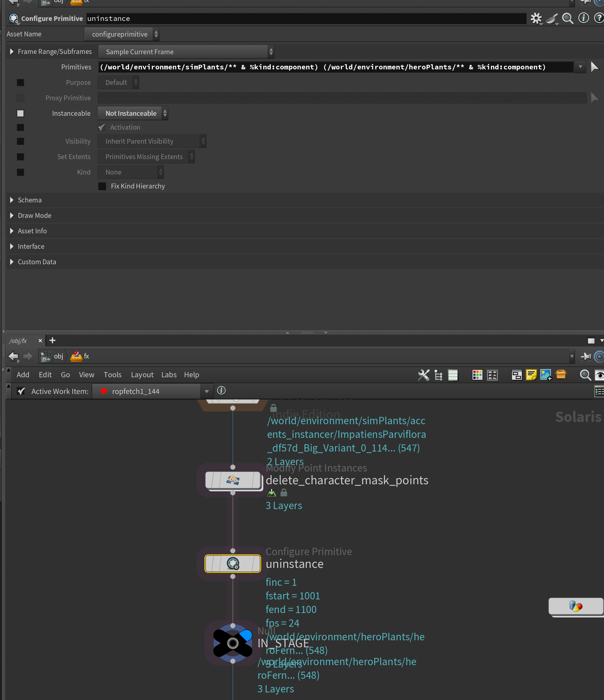Toggle the Active Work Item checkbox

[21, 391]
